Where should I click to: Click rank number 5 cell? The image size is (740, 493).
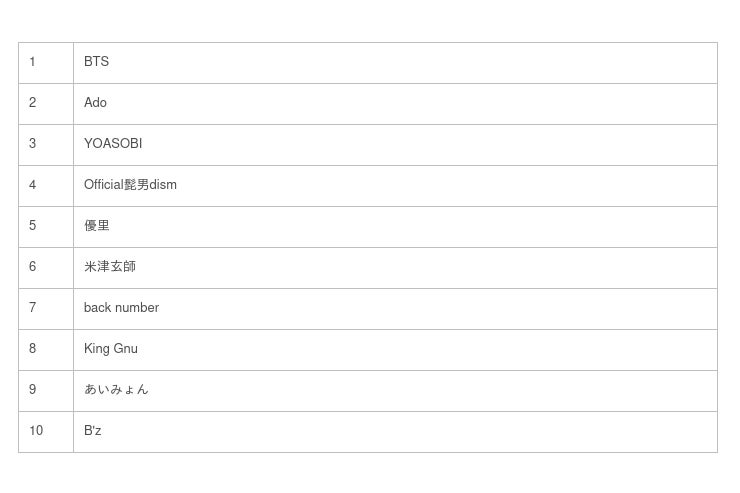click(33, 226)
